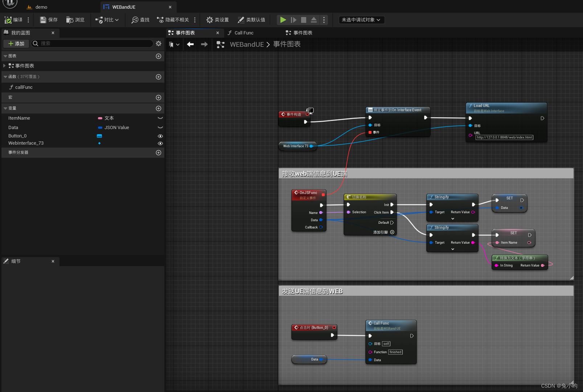Open the bookmarks dropdown
The width and height of the screenshot is (583, 392).
pos(175,44)
